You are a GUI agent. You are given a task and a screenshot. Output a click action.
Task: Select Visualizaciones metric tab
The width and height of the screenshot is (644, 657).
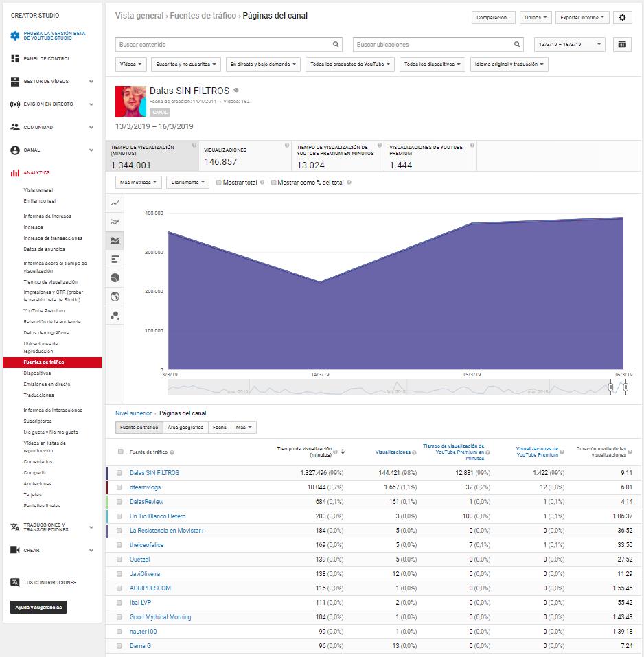coord(245,157)
